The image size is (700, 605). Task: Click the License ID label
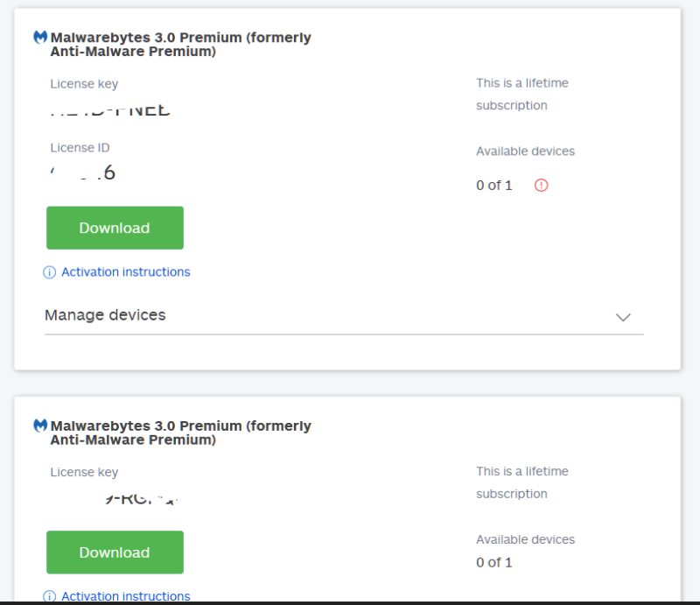tap(80, 148)
